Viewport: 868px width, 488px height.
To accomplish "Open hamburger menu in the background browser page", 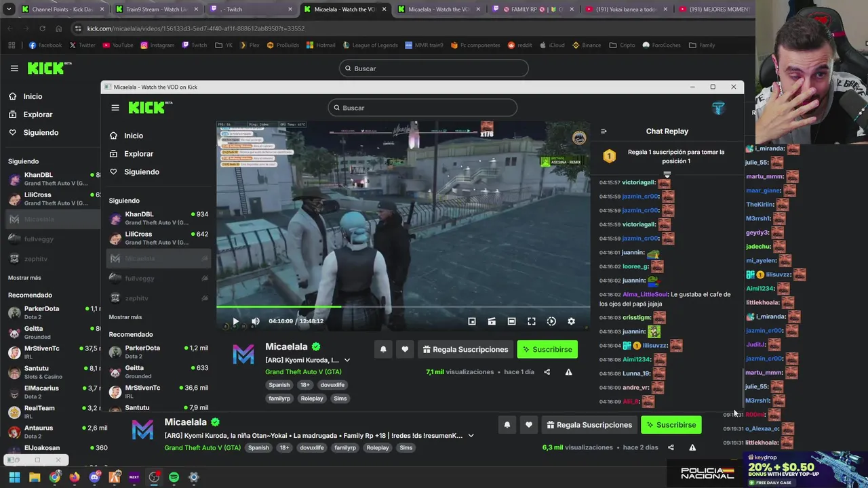I will click(x=14, y=68).
